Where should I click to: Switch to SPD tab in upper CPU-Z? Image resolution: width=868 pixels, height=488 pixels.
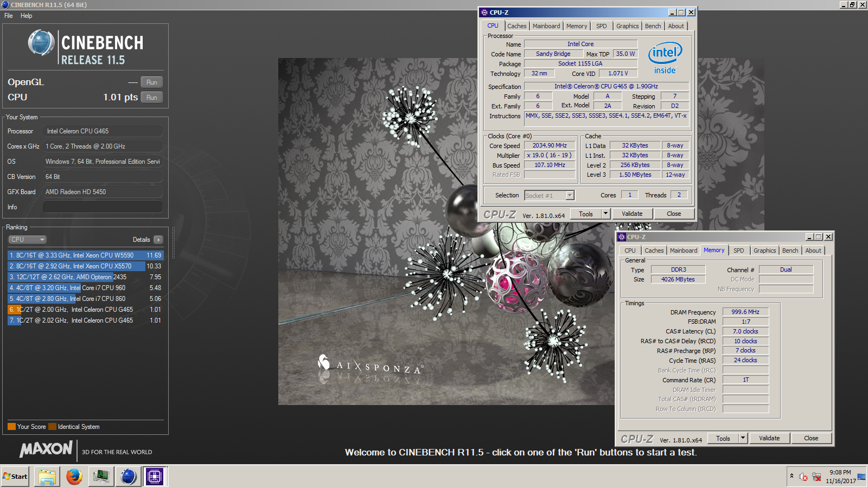click(x=602, y=26)
